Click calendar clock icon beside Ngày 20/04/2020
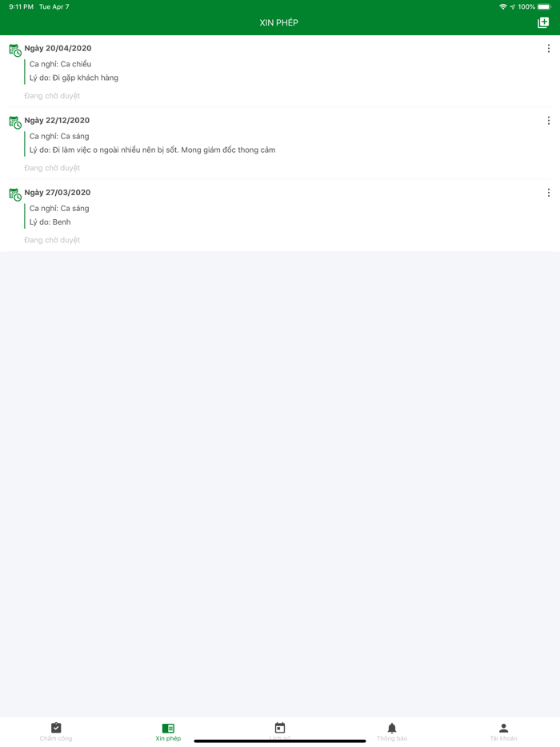 click(x=15, y=50)
